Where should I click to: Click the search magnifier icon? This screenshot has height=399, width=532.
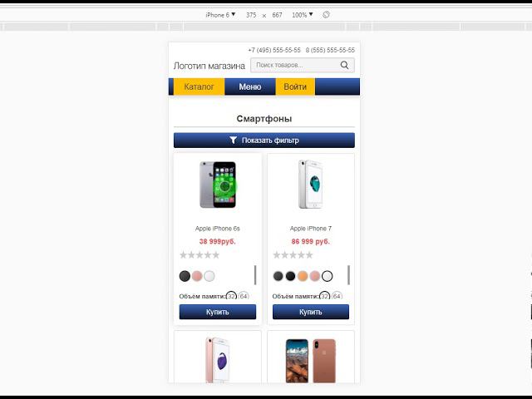click(x=344, y=65)
